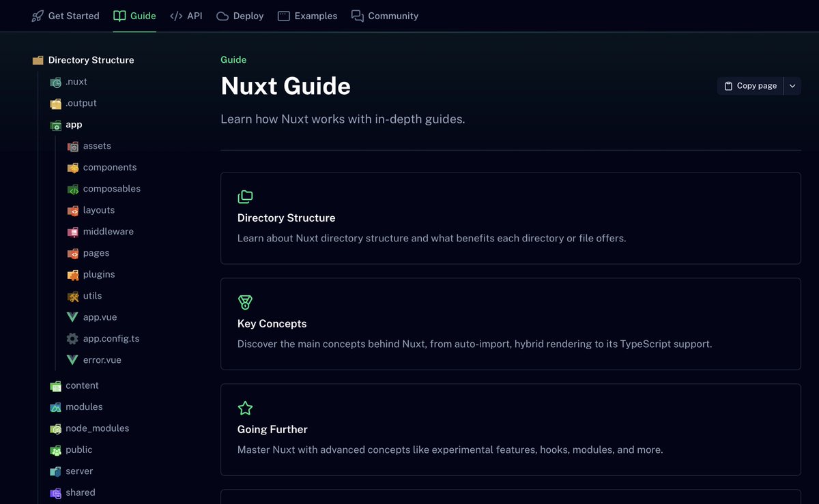Click the Copy page button
This screenshot has height=504, width=819.
tap(750, 86)
